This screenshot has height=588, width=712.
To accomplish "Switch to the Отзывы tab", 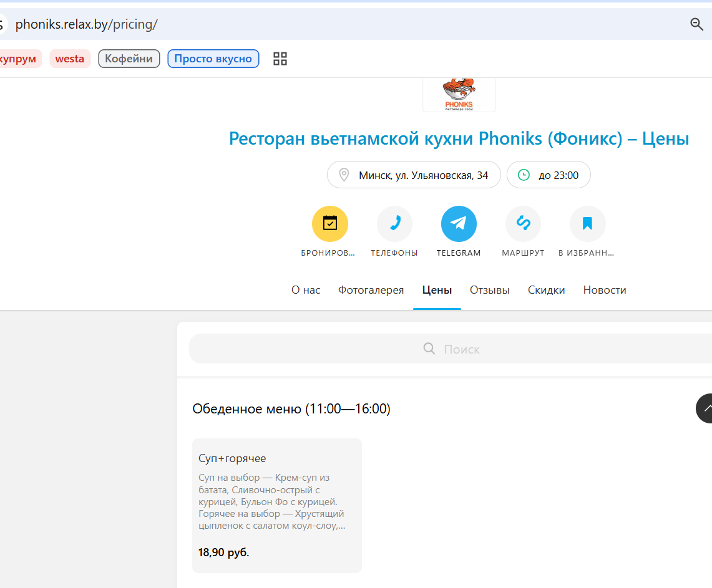I will pos(489,290).
